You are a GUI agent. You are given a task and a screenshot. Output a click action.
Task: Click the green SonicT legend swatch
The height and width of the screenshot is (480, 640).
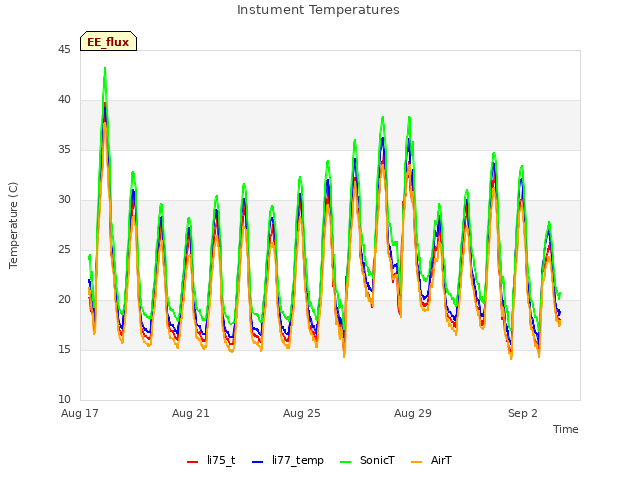click(346, 462)
